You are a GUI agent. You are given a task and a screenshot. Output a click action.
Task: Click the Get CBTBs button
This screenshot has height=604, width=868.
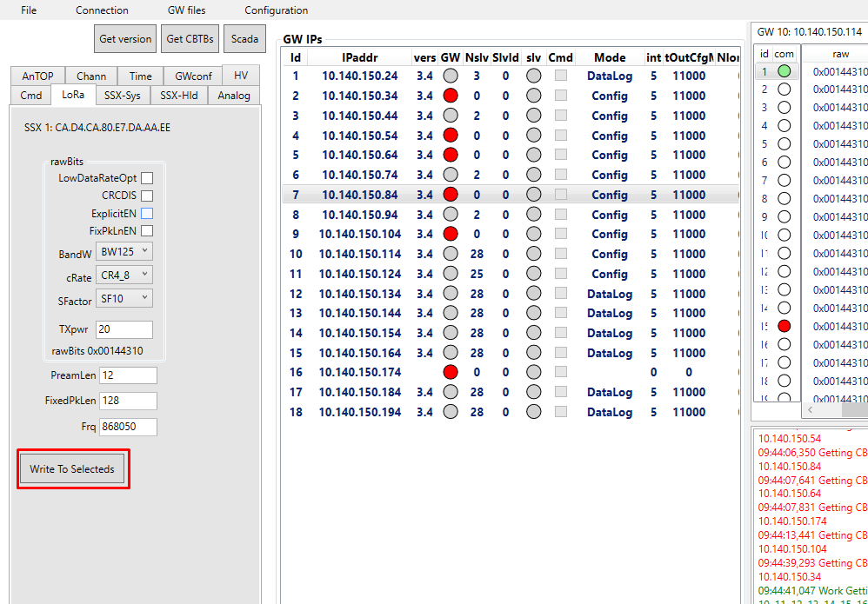(x=190, y=39)
